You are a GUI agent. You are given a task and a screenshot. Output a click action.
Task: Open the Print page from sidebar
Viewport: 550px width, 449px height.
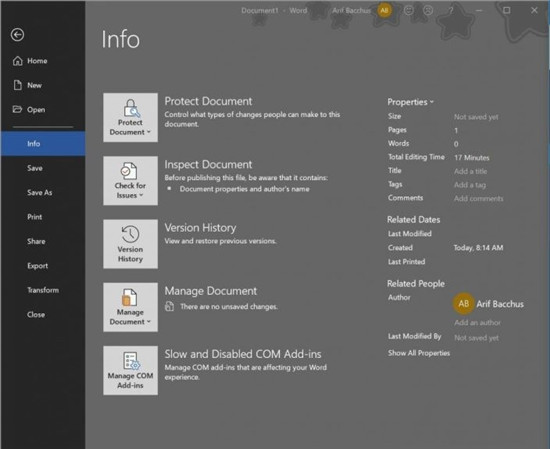point(43,217)
